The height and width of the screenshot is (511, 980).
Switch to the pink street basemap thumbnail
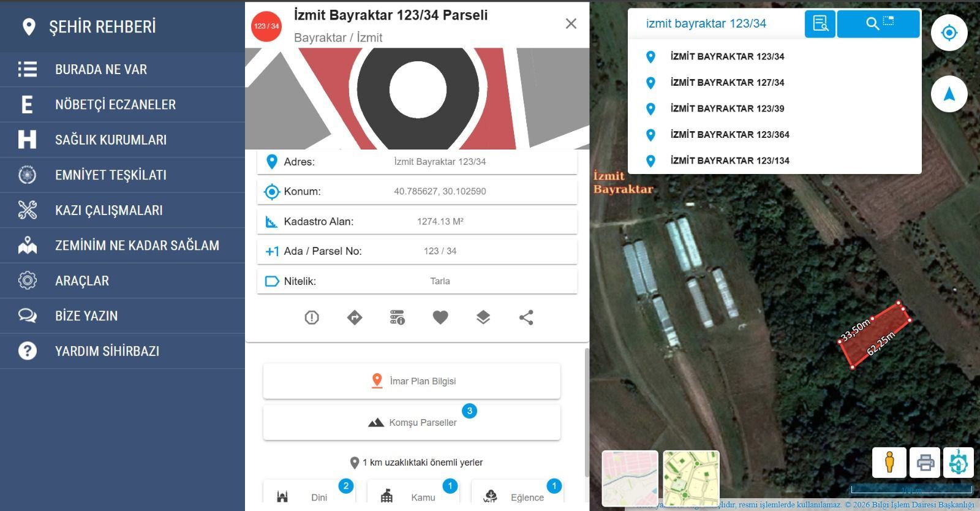tap(630, 478)
